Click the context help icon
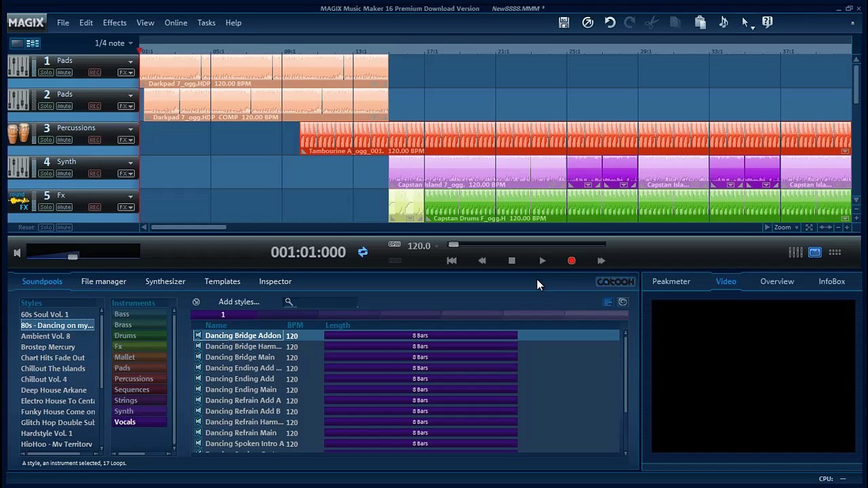The height and width of the screenshot is (488, 868). point(767,22)
